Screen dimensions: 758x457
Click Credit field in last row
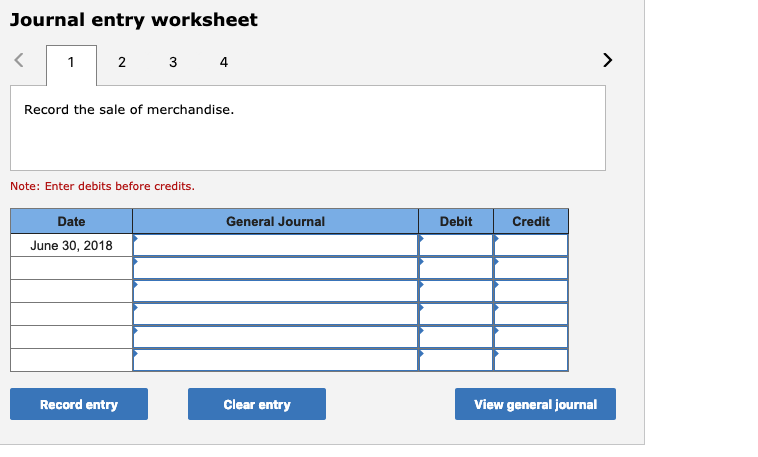531,360
